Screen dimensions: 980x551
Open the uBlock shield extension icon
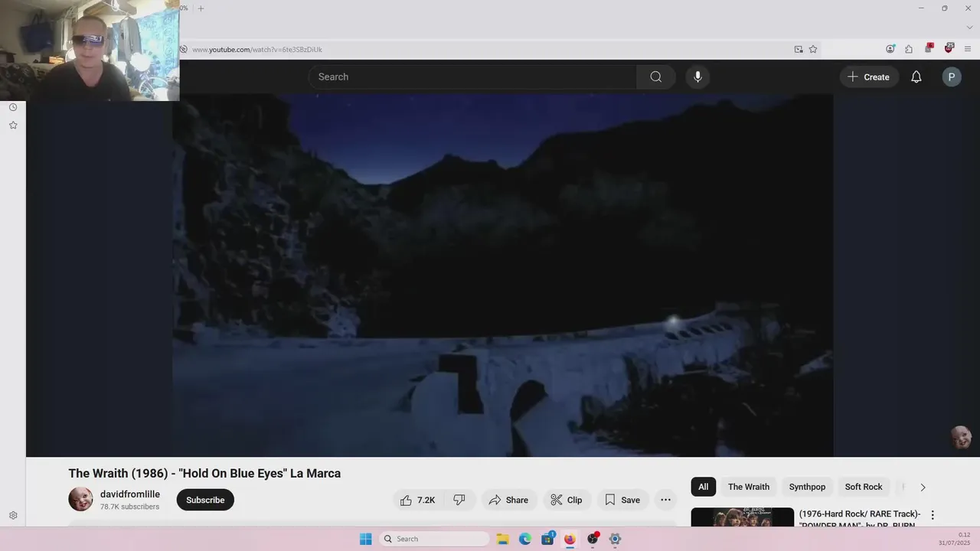pyautogui.click(x=949, y=48)
